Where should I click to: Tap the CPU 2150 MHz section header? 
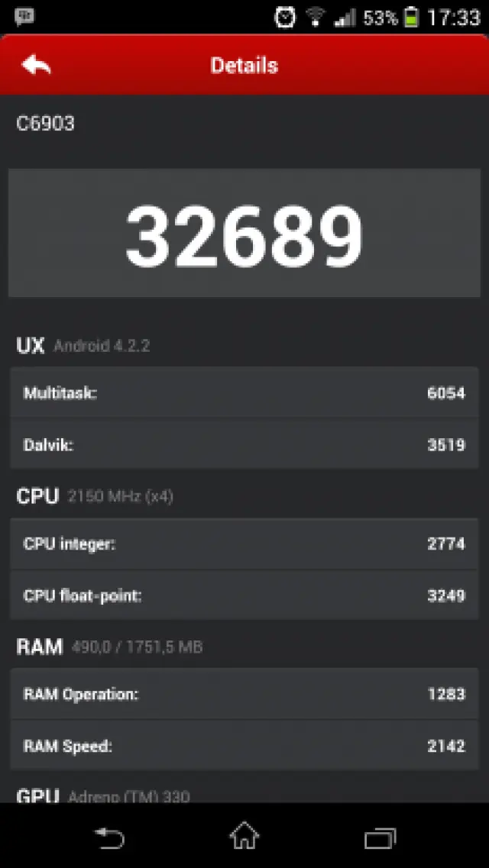[x=95, y=496]
